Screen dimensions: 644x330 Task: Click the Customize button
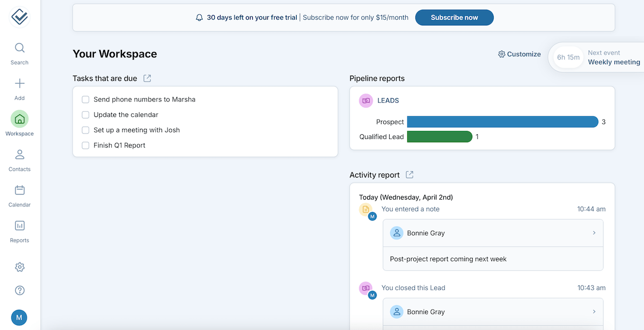[519, 54]
